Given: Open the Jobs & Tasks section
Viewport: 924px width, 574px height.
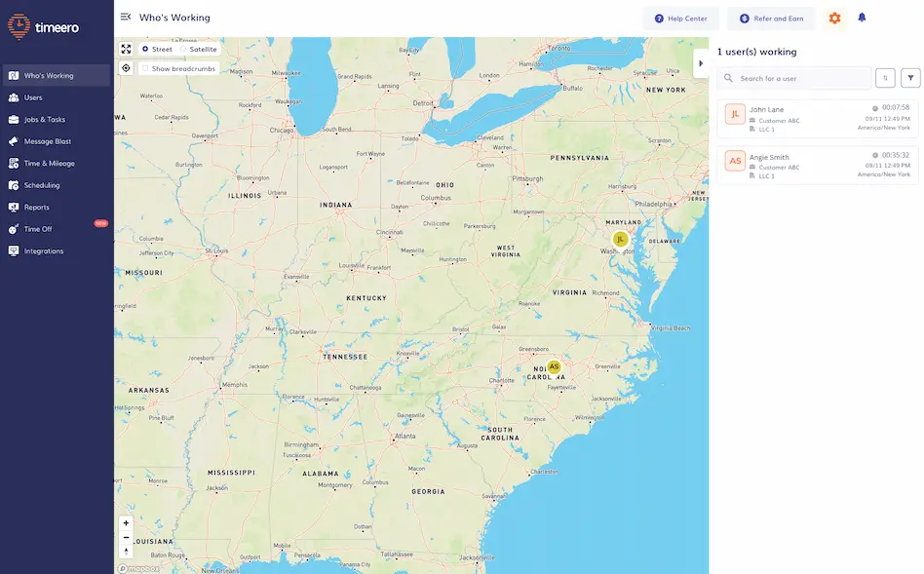Looking at the screenshot, I should pos(47,119).
